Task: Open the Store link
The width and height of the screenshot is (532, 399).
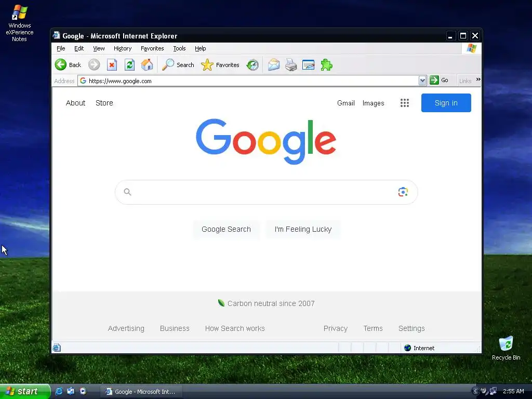Action: 104,103
